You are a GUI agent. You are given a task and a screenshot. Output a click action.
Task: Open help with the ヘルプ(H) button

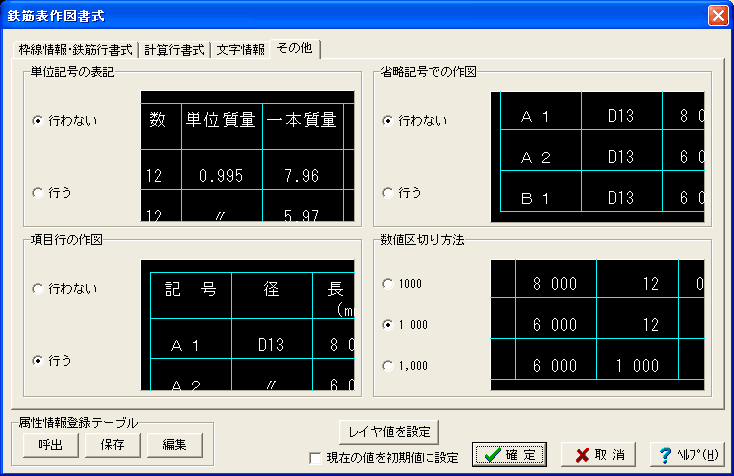pos(687,454)
